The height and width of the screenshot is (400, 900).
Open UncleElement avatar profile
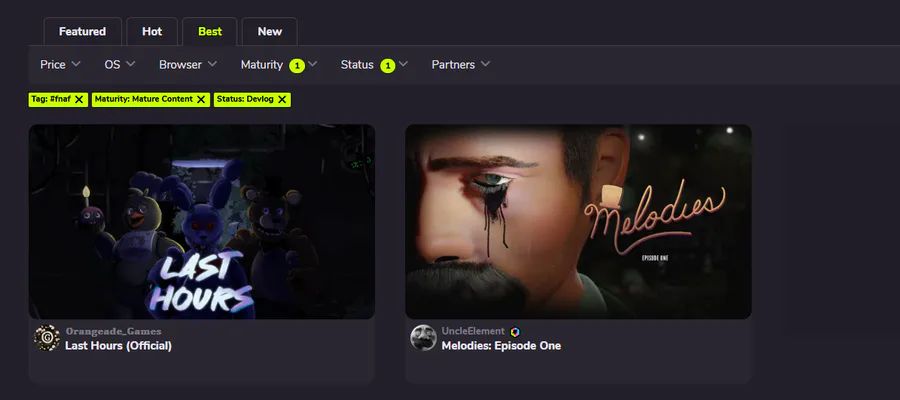(x=424, y=338)
